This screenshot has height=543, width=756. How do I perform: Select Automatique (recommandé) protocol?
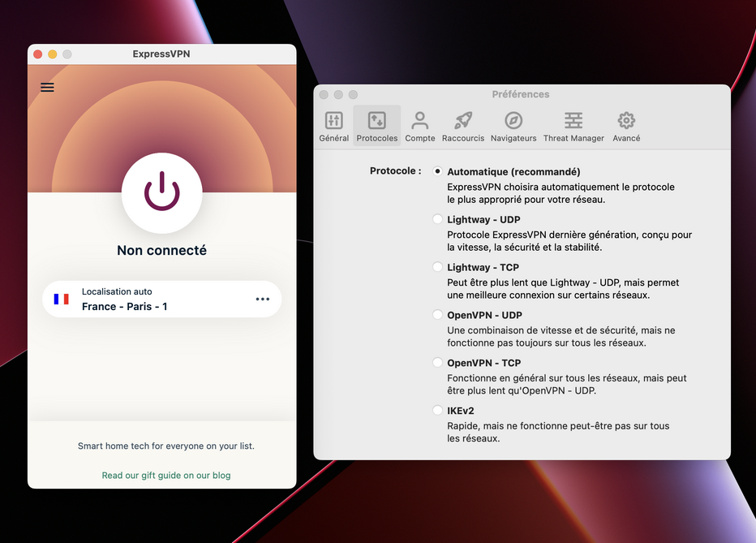437,171
